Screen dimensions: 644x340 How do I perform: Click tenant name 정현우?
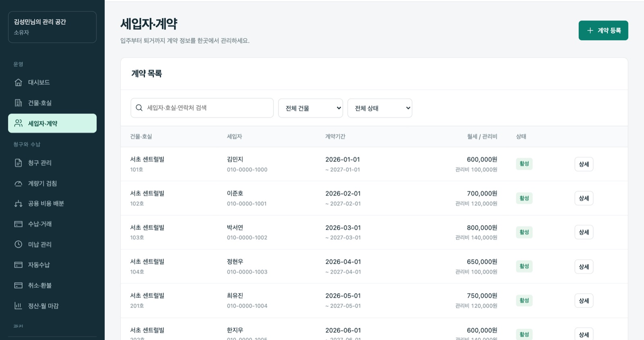tap(235, 261)
